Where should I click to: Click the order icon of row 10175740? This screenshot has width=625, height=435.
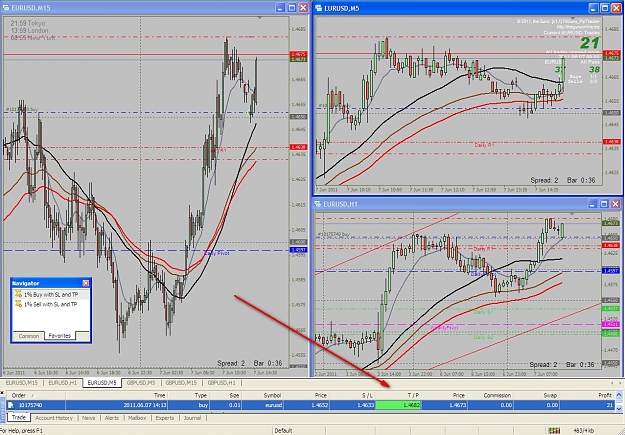coord(11,405)
